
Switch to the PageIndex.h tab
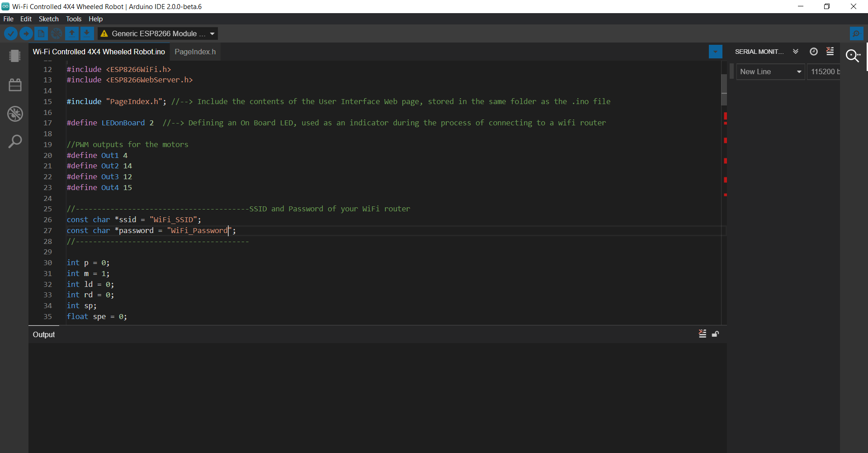195,52
